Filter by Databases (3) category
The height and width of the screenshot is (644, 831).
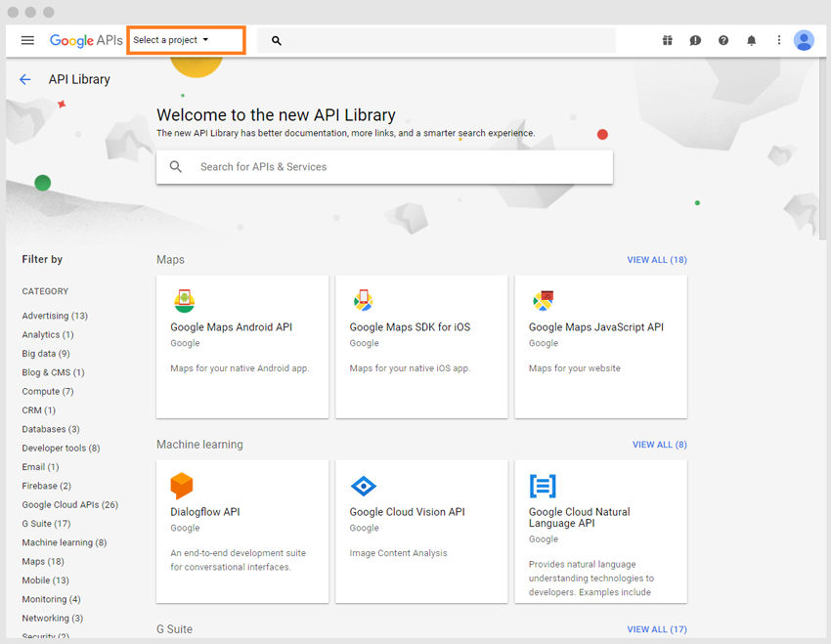pyautogui.click(x=51, y=429)
